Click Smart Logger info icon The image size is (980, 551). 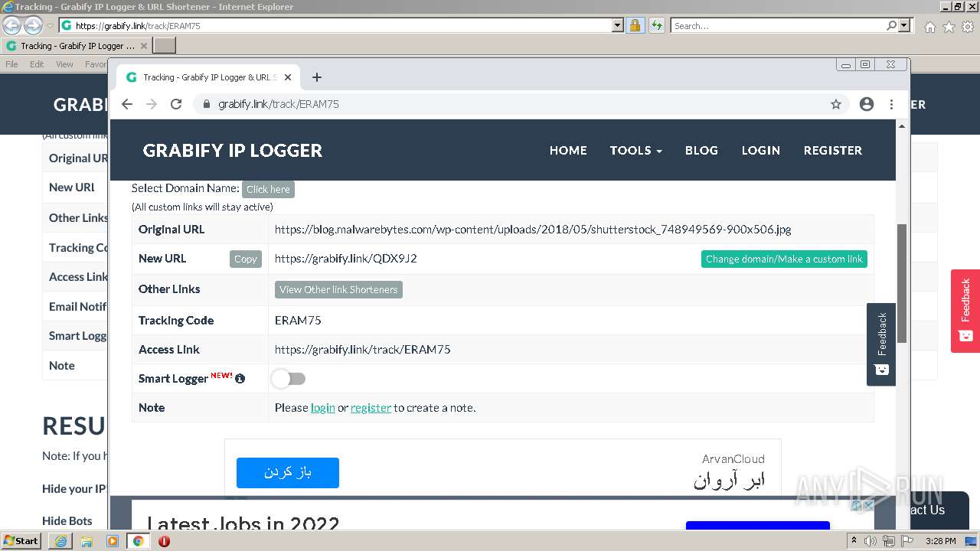click(x=240, y=379)
